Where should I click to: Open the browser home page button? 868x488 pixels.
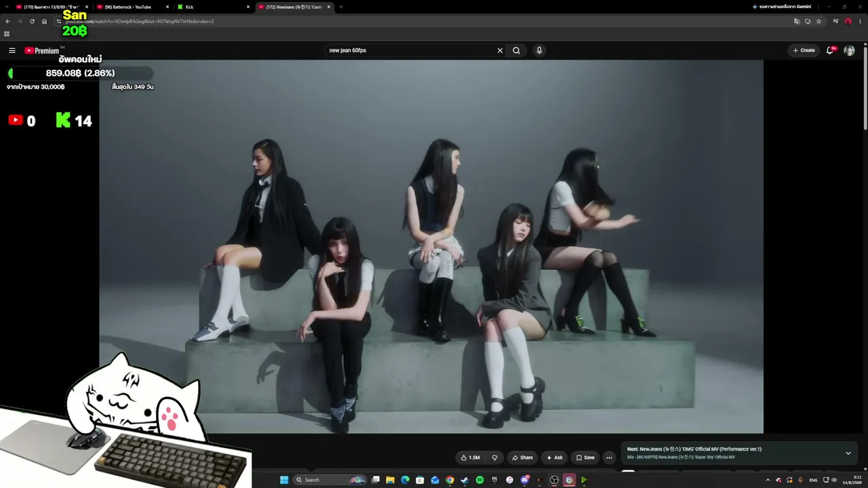click(44, 21)
